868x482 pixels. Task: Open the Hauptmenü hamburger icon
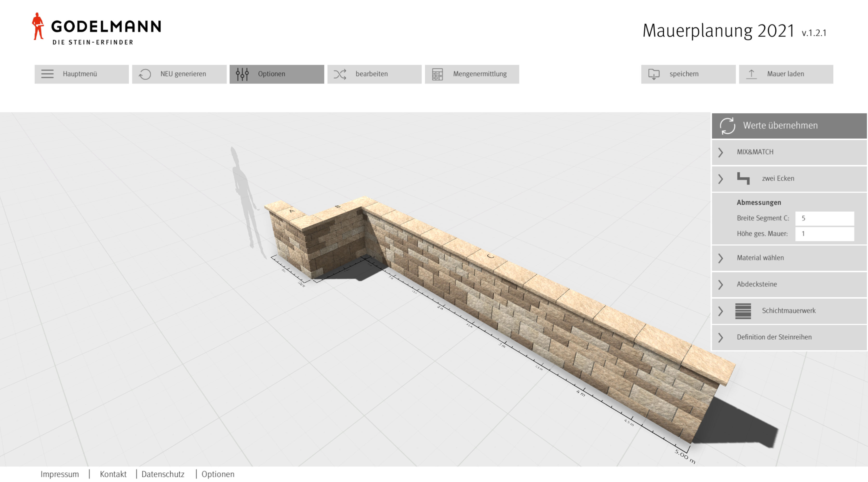(47, 74)
